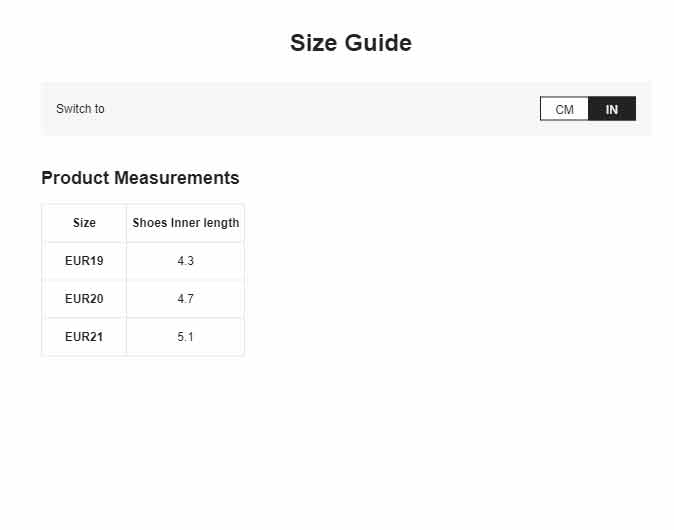
Task: Select the IN unit toggle
Action: [x=612, y=109]
